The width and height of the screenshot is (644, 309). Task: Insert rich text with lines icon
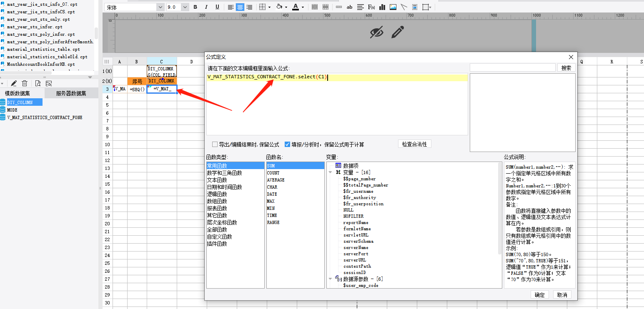click(361, 7)
